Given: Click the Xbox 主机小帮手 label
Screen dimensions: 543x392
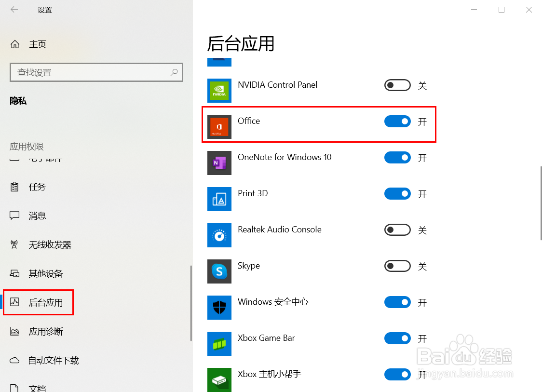Looking at the screenshot, I should coord(270,374).
